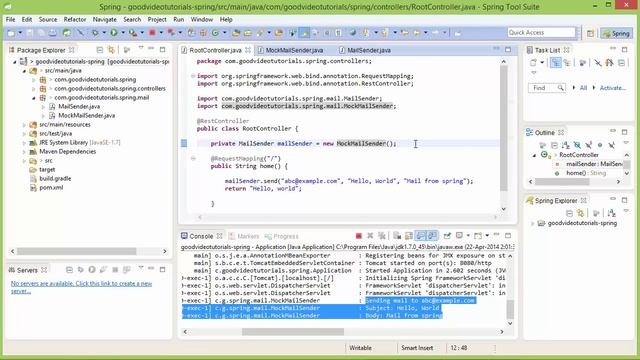The width and height of the screenshot is (640, 360).
Task: Open the Run button dropdown arrow
Action: pos(123,33)
